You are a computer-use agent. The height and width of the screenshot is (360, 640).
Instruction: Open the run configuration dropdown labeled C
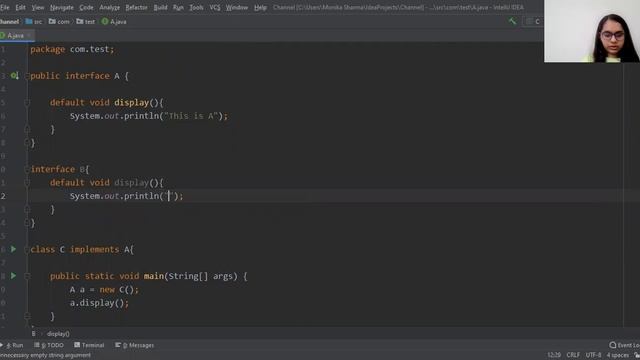coord(533,22)
